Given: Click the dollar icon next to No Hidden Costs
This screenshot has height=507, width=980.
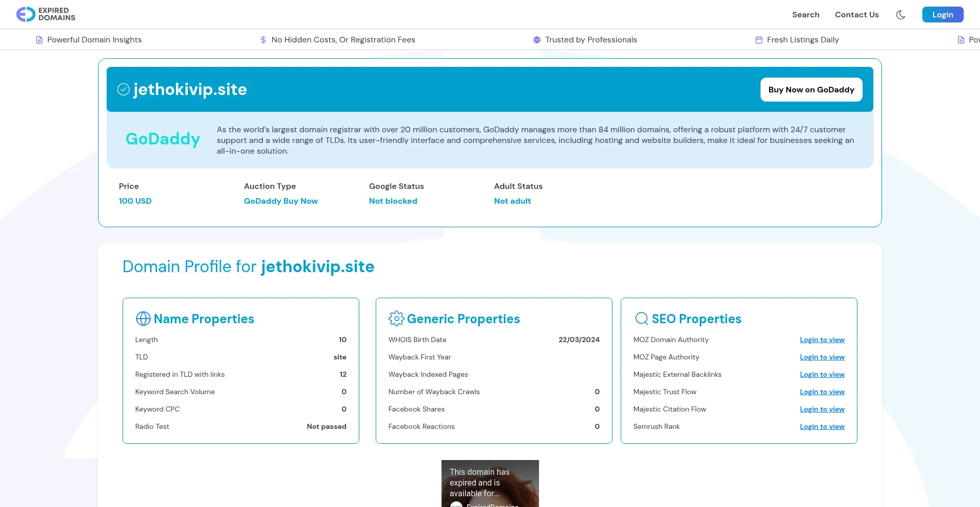Looking at the screenshot, I should (263, 39).
